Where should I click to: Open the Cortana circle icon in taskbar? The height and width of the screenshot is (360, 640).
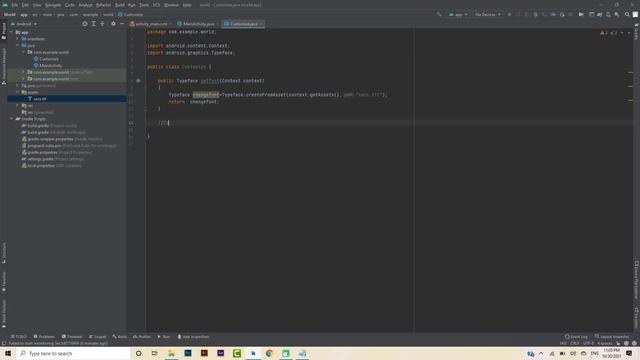coord(138,353)
